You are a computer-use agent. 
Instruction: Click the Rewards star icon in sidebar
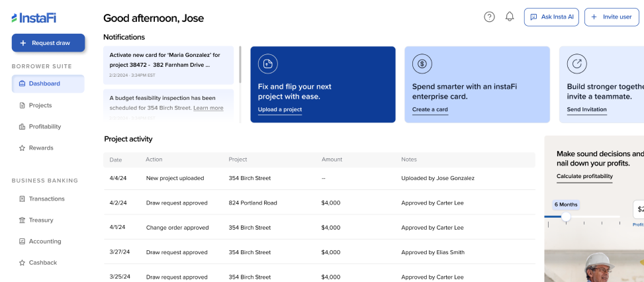tap(23, 148)
